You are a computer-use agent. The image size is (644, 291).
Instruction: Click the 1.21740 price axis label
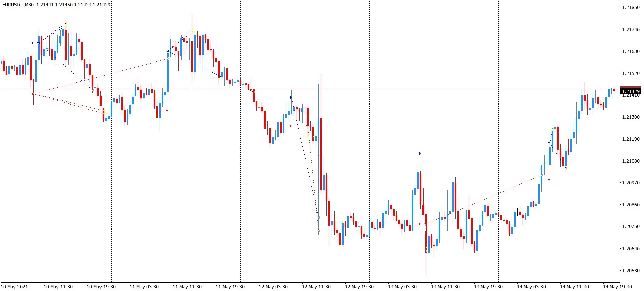631,30
